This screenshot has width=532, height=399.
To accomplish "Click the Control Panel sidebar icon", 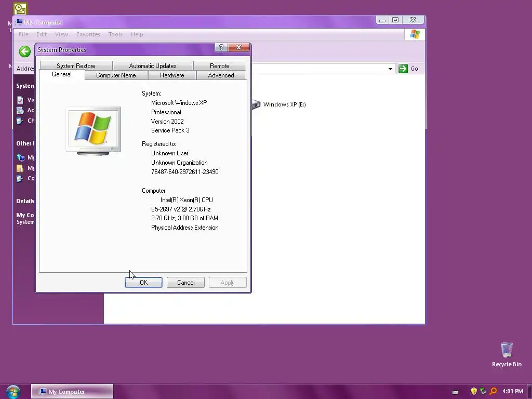I will pos(20,179).
